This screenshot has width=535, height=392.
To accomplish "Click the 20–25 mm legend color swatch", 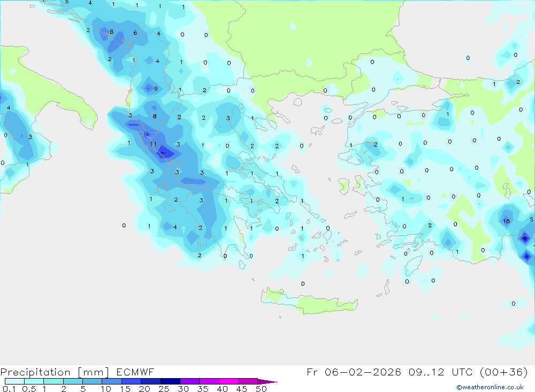I will click(x=151, y=381).
